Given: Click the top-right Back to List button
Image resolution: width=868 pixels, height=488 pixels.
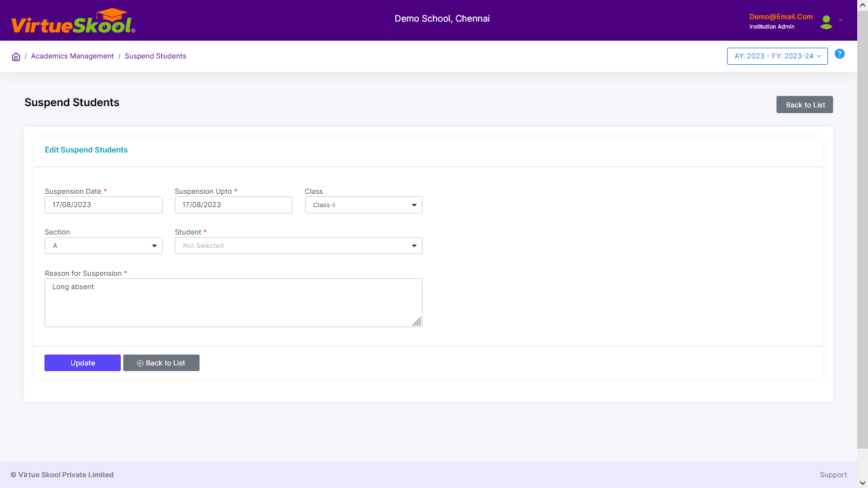Looking at the screenshot, I should 804,105.
